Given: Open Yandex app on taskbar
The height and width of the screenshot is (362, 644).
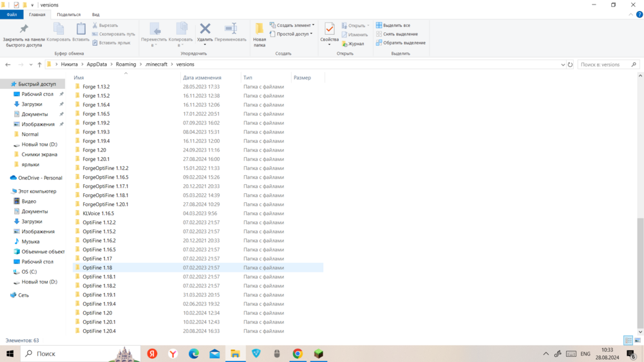Looking at the screenshot, I should click(x=153, y=354).
